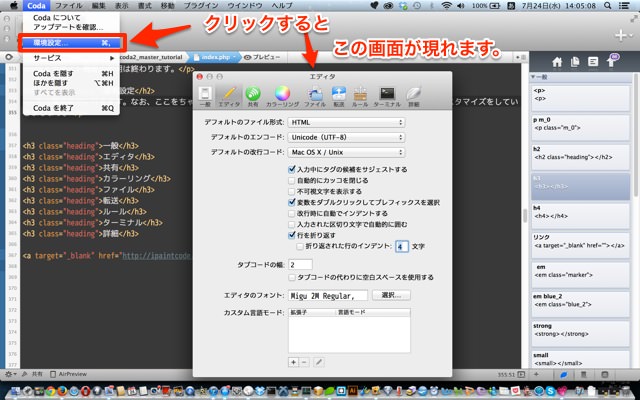Enable 改行時に自動でインデントする checkbox

pos(291,213)
